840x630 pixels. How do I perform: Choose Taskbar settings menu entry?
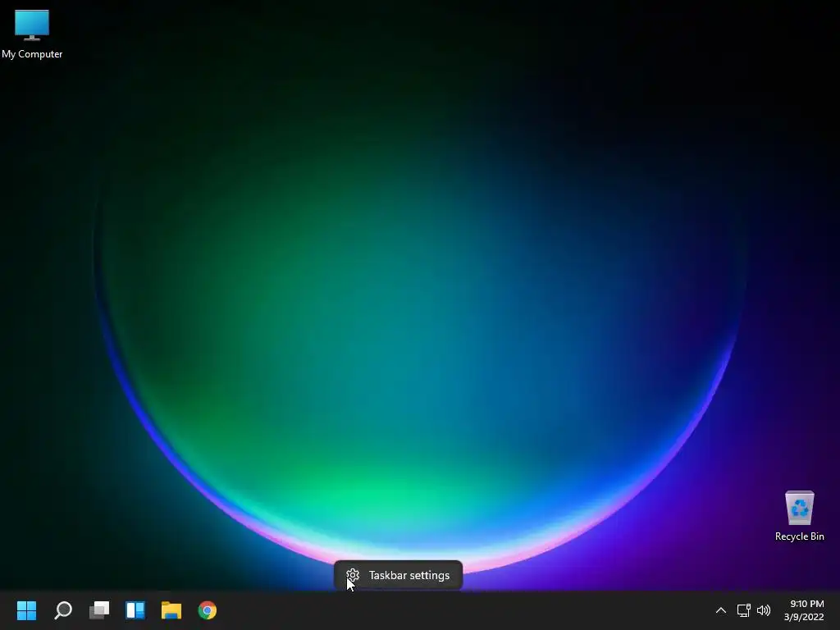[398, 575]
